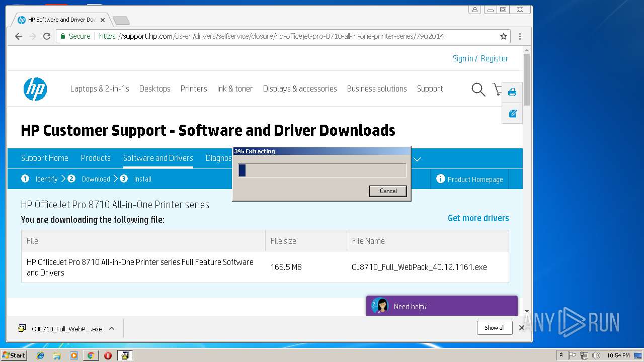
Task: Go to Support Home tab
Action: pyautogui.click(x=45, y=158)
